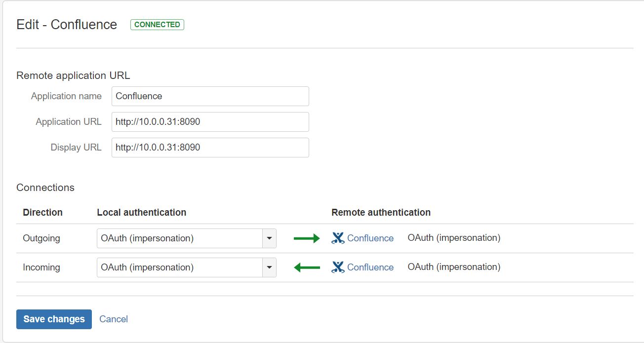The width and height of the screenshot is (644, 343).
Task: Open the Outgoing local authentication dropdown
Action: tap(187, 238)
